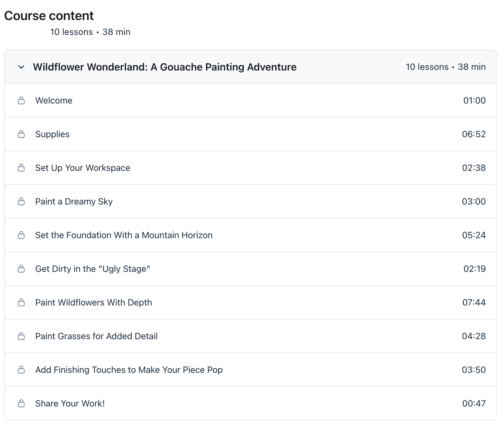Screen dimensions: 504x430
Task: Click the 07:44 duration of Paint Wildflowers lesson
Action: 474,303
